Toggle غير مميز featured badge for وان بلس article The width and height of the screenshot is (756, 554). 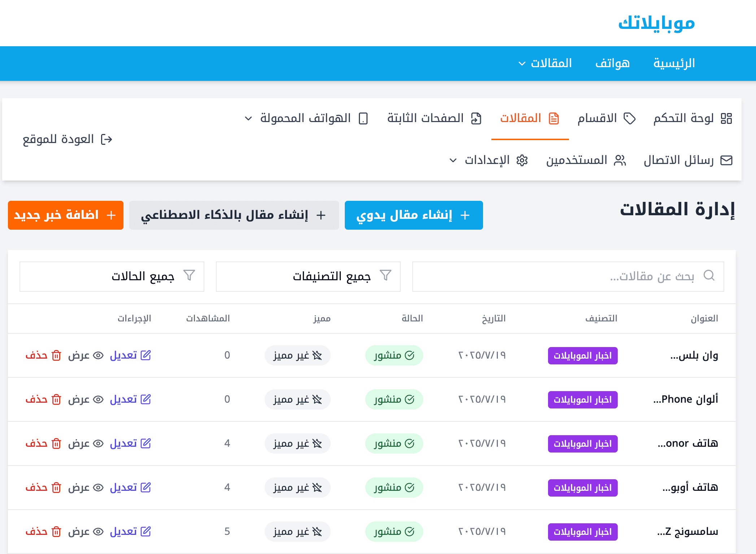pyautogui.click(x=297, y=355)
